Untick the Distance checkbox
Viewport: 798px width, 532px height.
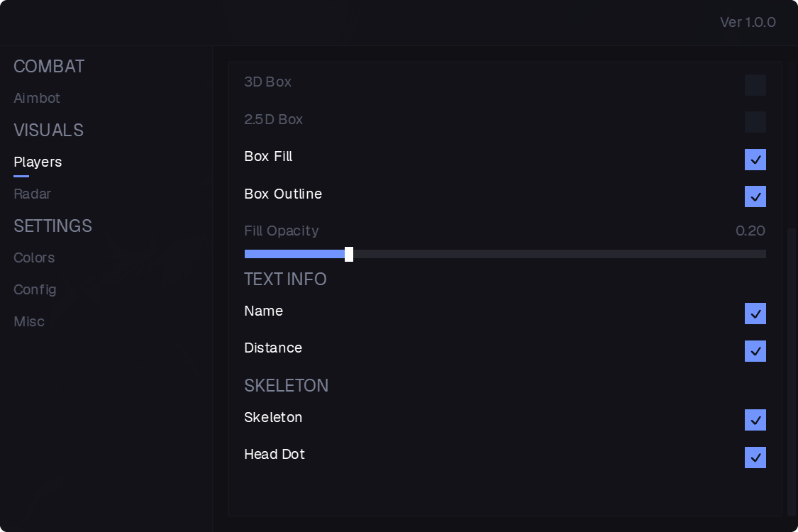[755, 350]
